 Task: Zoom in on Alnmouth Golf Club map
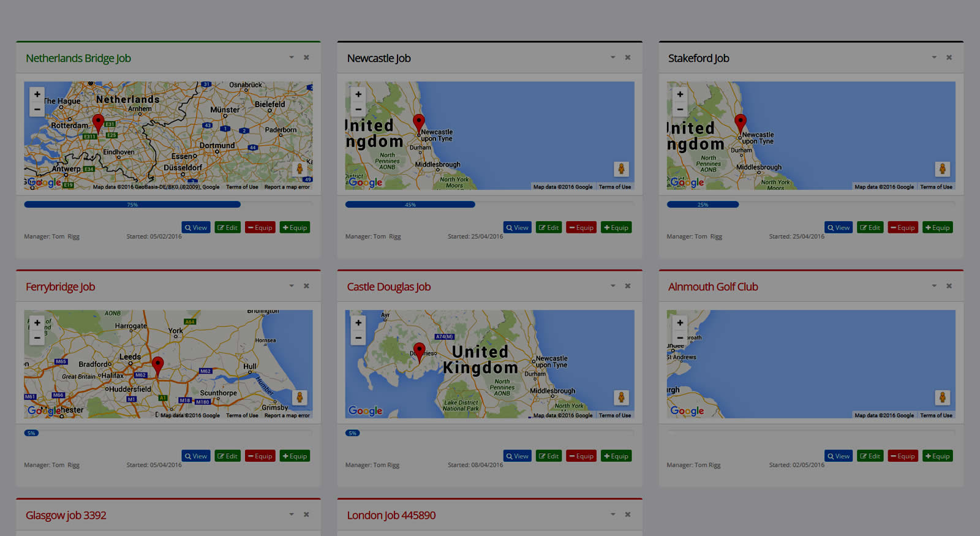(680, 323)
